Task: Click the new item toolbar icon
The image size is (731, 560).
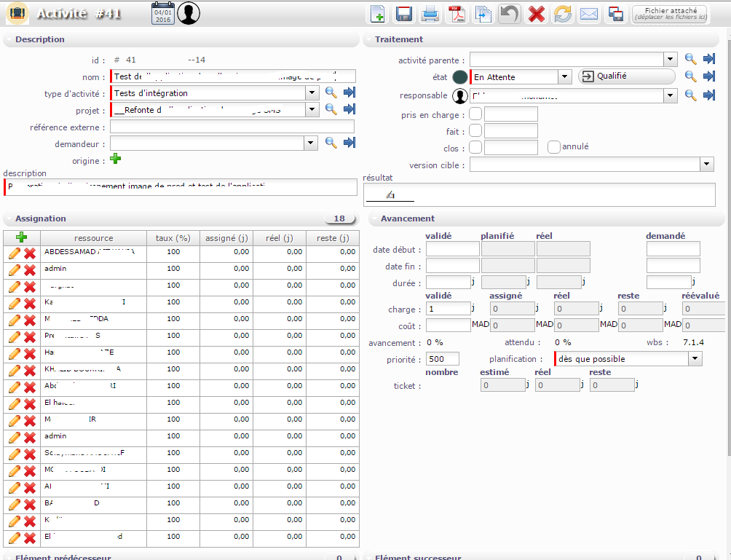Action: click(377, 14)
